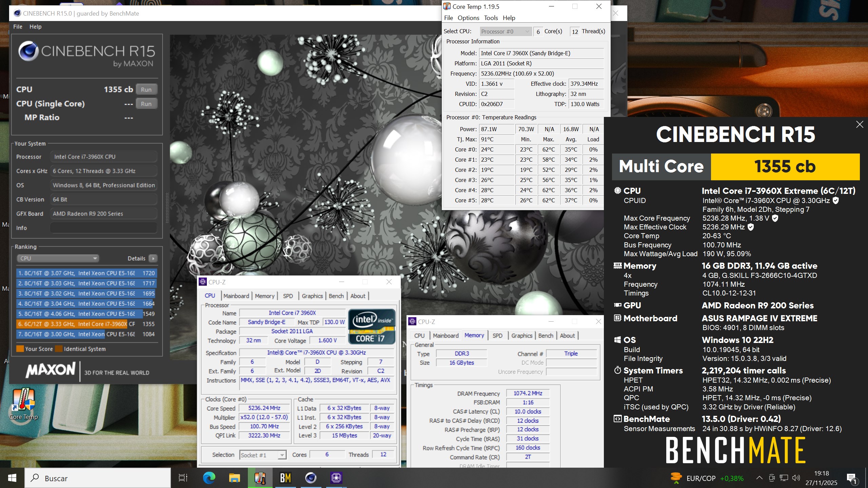
Task: Open Windows notification center icon
Action: click(852, 478)
